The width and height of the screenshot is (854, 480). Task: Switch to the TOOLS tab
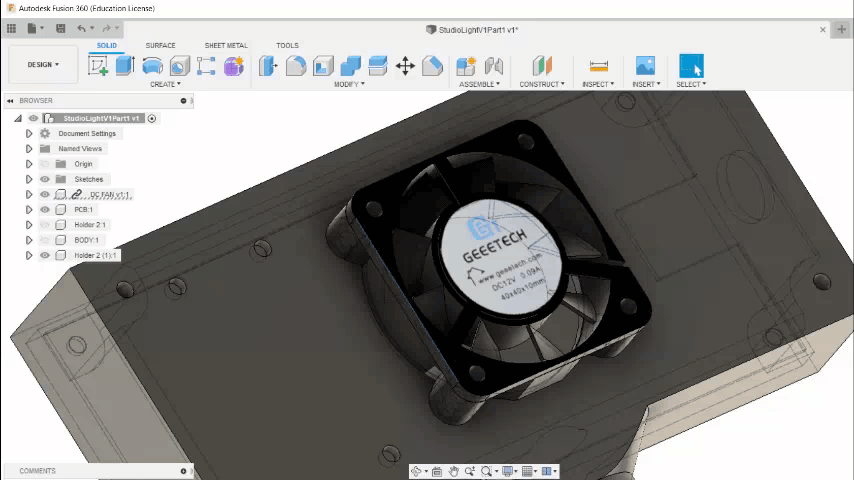(287, 46)
